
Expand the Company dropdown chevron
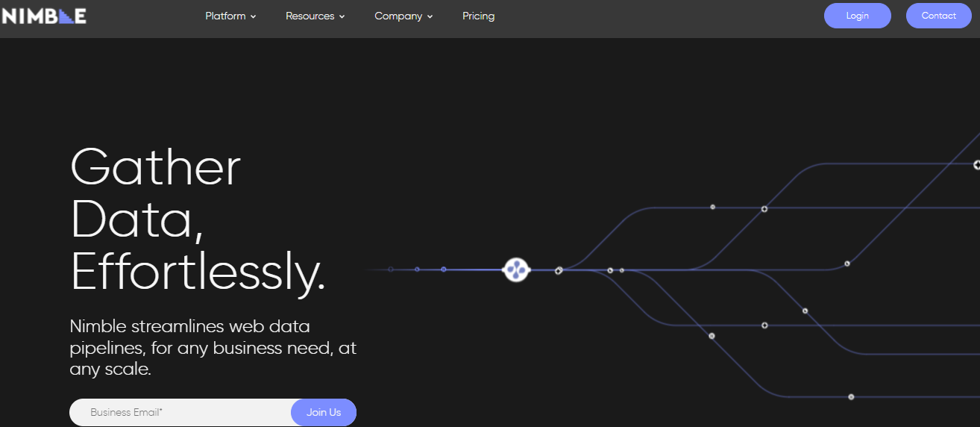pyautogui.click(x=430, y=16)
